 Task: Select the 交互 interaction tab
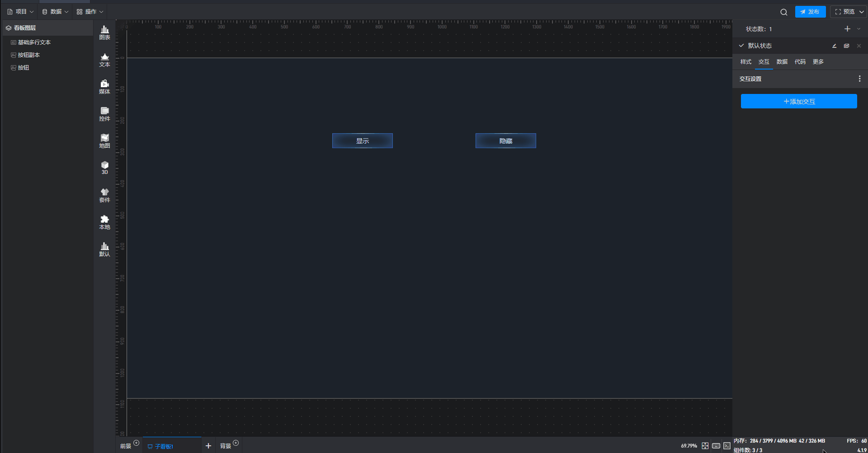tap(764, 62)
